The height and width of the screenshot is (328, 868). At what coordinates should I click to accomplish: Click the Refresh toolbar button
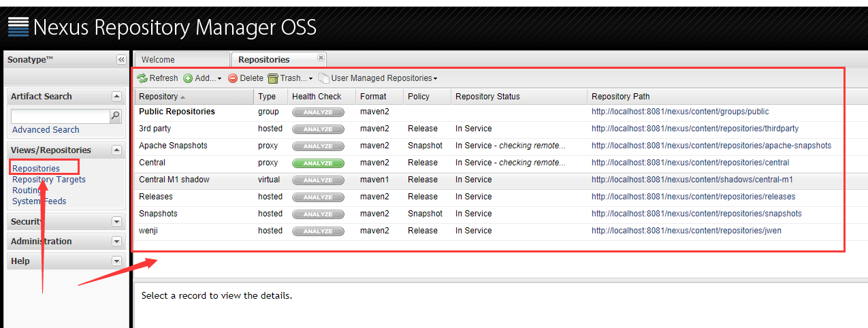click(x=157, y=78)
